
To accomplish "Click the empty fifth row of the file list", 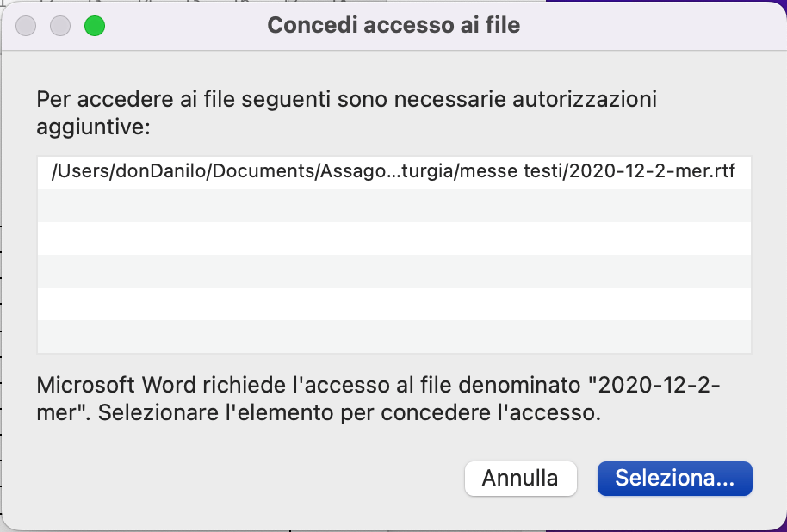I will 394,304.
